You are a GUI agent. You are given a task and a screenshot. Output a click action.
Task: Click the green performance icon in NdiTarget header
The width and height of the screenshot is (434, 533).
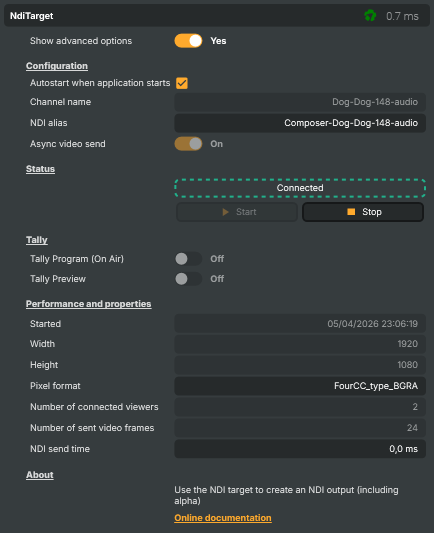[370, 16]
